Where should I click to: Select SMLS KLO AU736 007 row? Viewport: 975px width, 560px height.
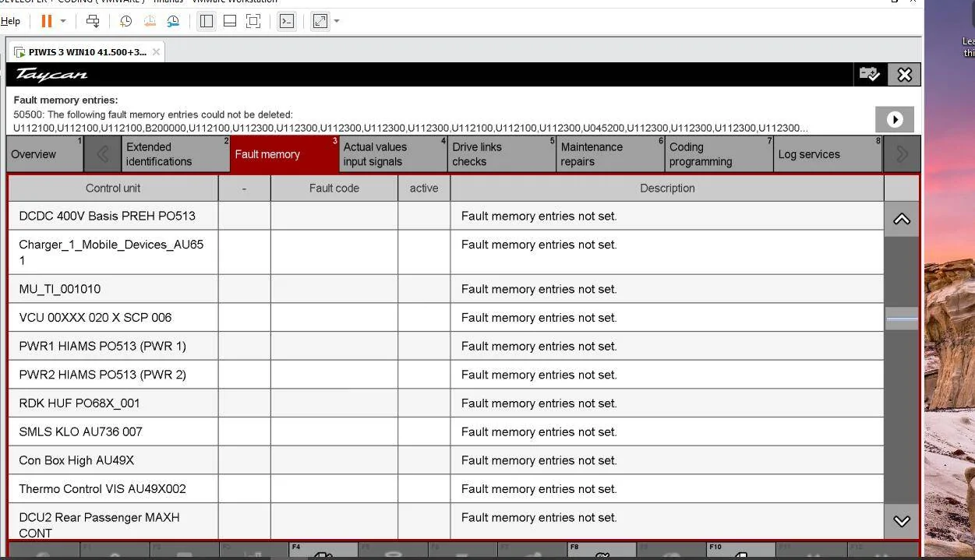pos(446,431)
